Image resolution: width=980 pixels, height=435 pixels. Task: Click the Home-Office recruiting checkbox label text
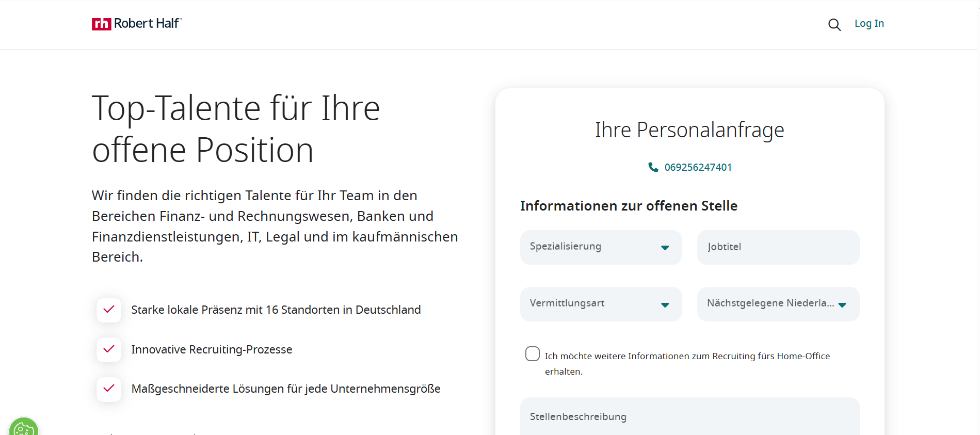tap(687, 356)
